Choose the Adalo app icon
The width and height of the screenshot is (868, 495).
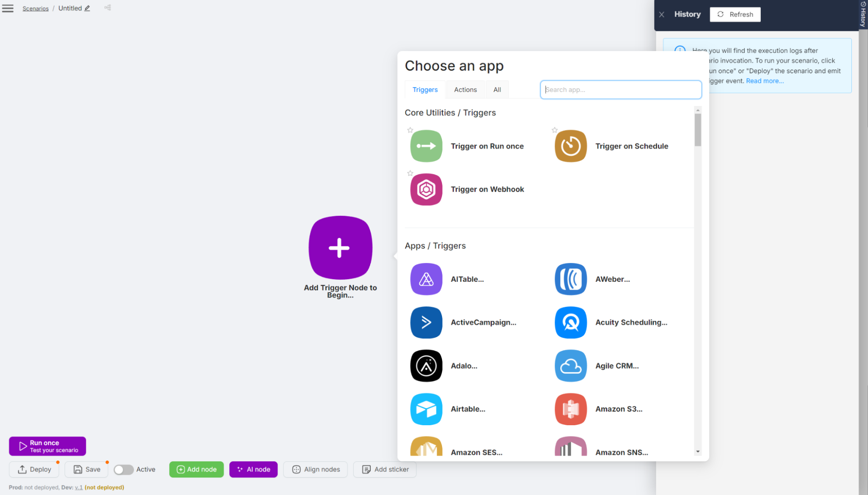(426, 365)
